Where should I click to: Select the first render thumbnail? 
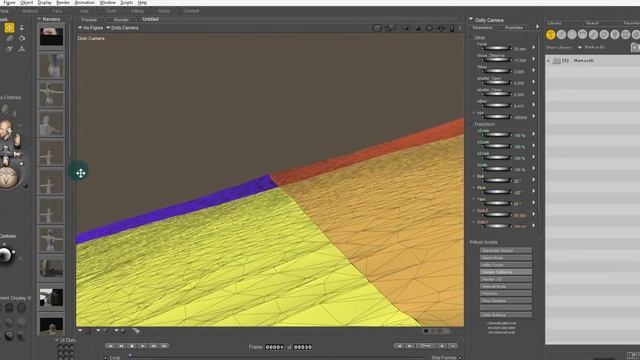(x=51, y=37)
